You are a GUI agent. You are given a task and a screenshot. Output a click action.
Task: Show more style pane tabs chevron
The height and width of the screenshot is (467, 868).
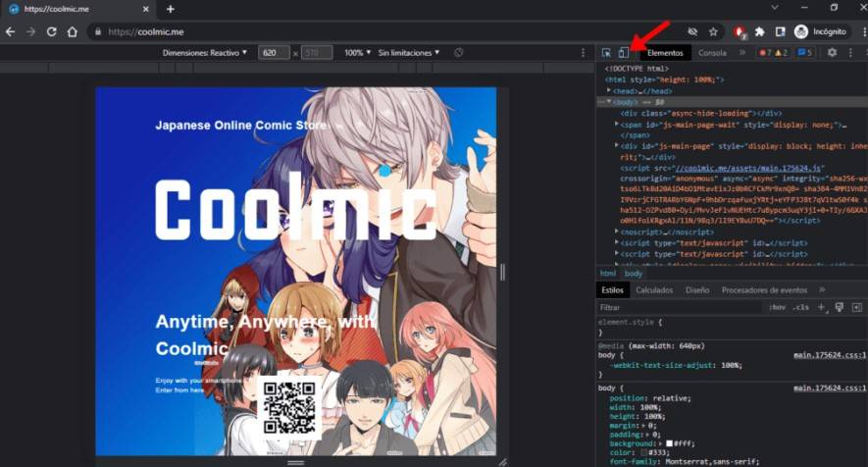pyautogui.click(x=822, y=289)
